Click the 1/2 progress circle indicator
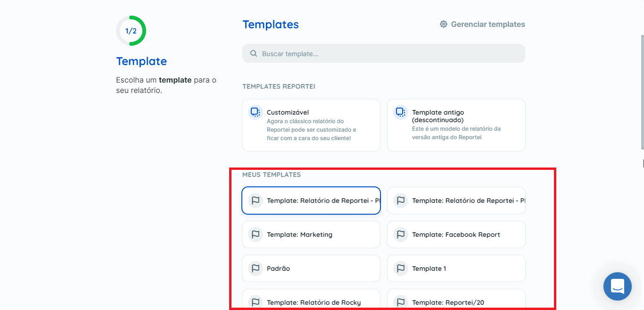This screenshot has width=644, height=310. [131, 30]
